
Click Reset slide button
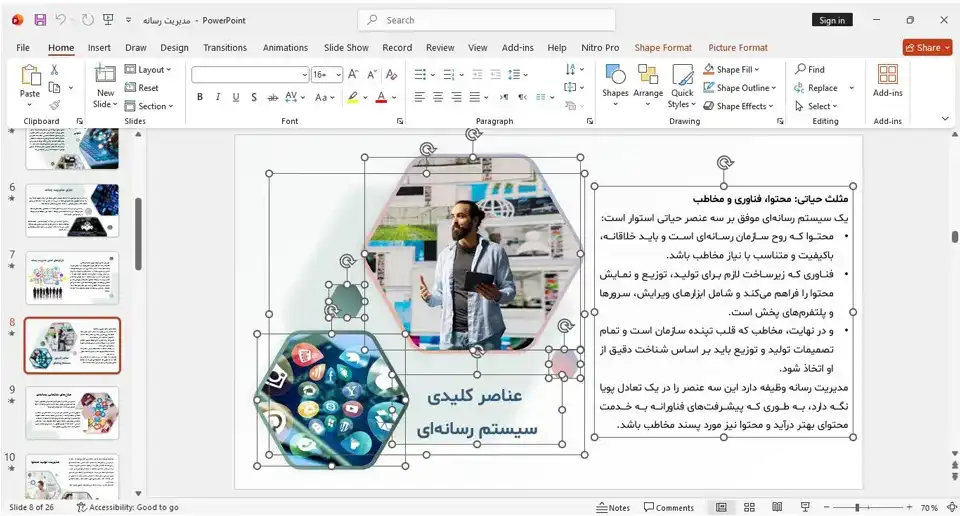(x=142, y=88)
